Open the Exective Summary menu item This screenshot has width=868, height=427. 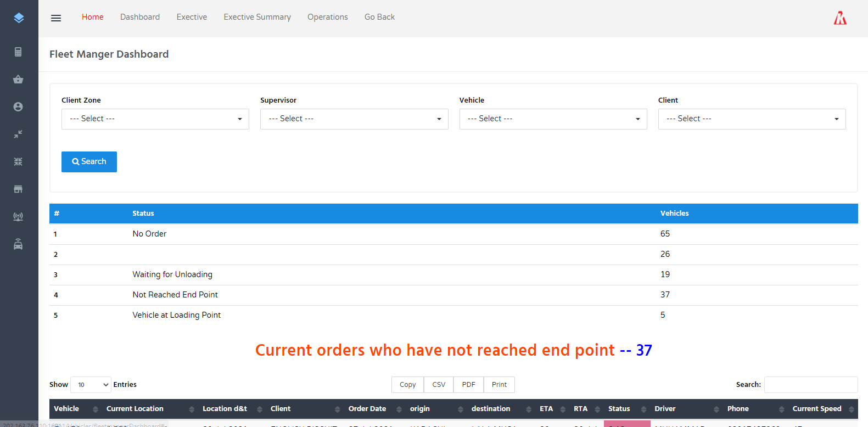point(257,17)
